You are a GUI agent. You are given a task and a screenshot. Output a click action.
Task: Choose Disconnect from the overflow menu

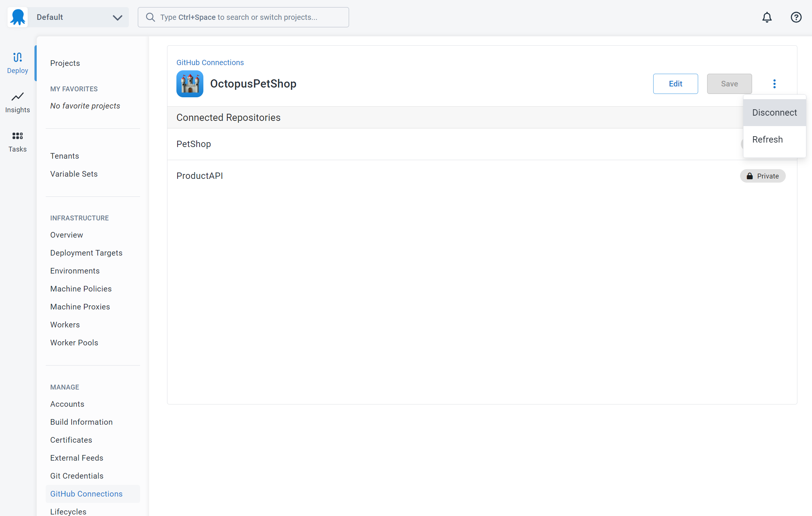point(775,113)
